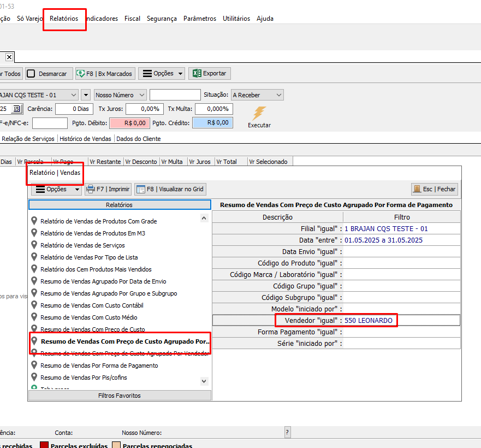Screen dimensions: 481x448
Task: Close report dialog with Esc Fechar
Action: [x=435, y=189]
